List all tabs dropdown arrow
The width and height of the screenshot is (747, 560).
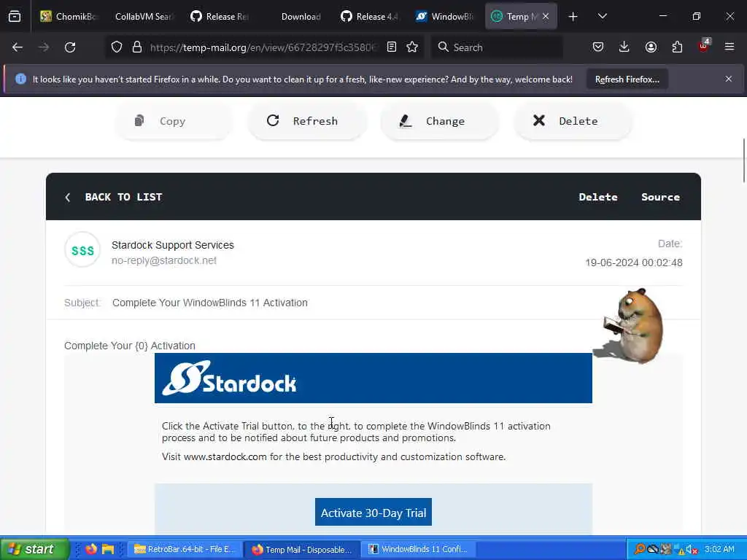(602, 17)
